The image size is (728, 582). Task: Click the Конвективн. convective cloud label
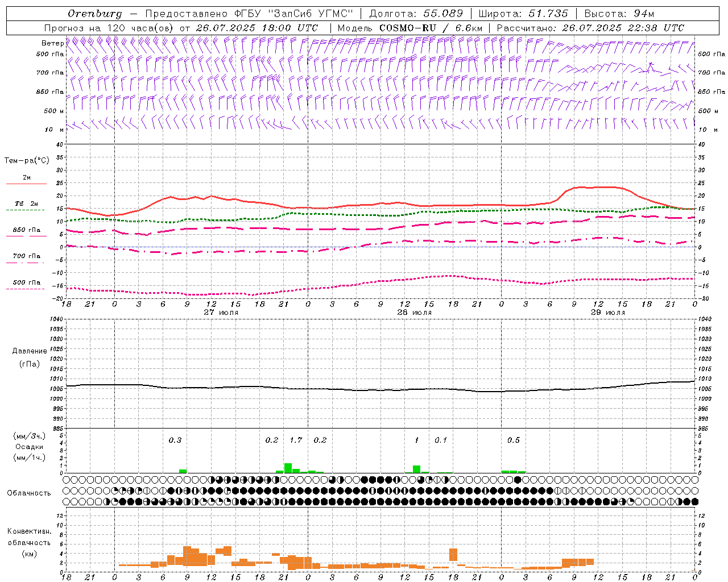click(x=29, y=531)
